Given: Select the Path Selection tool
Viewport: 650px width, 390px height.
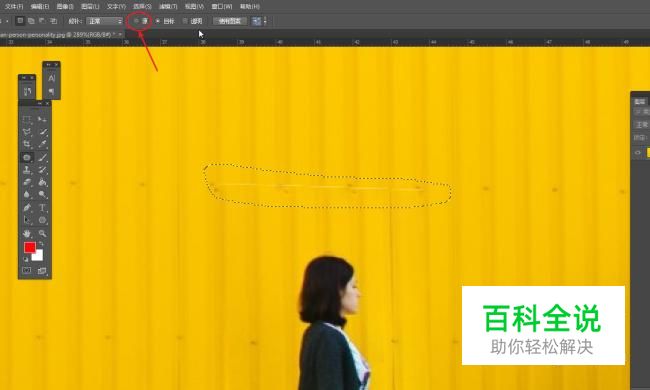Looking at the screenshot, I should (27, 220).
